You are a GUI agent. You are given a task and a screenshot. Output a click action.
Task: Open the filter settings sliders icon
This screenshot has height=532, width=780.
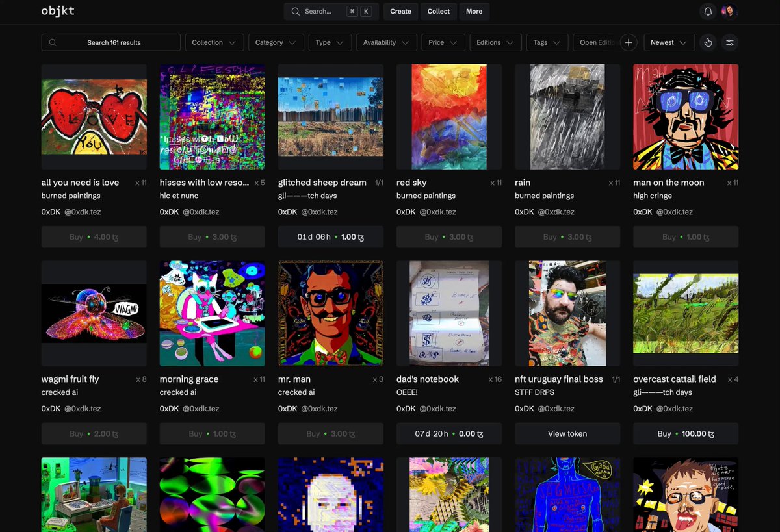click(x=730, y=42)
